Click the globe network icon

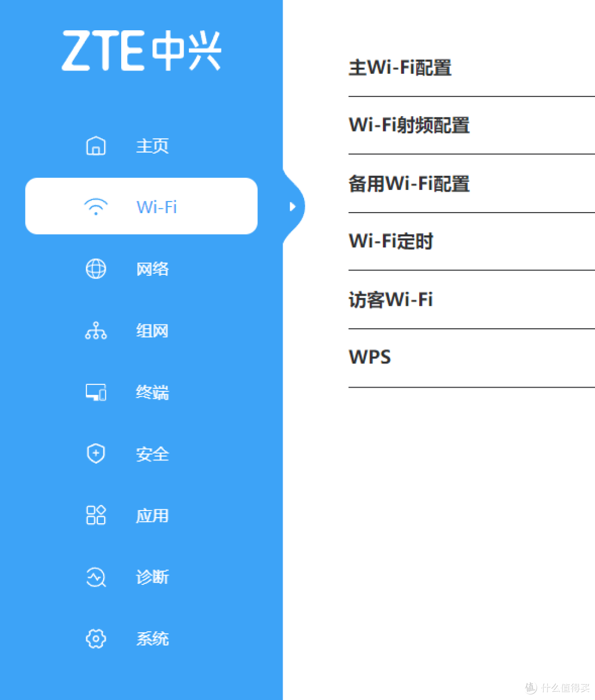tap(96, 269)
